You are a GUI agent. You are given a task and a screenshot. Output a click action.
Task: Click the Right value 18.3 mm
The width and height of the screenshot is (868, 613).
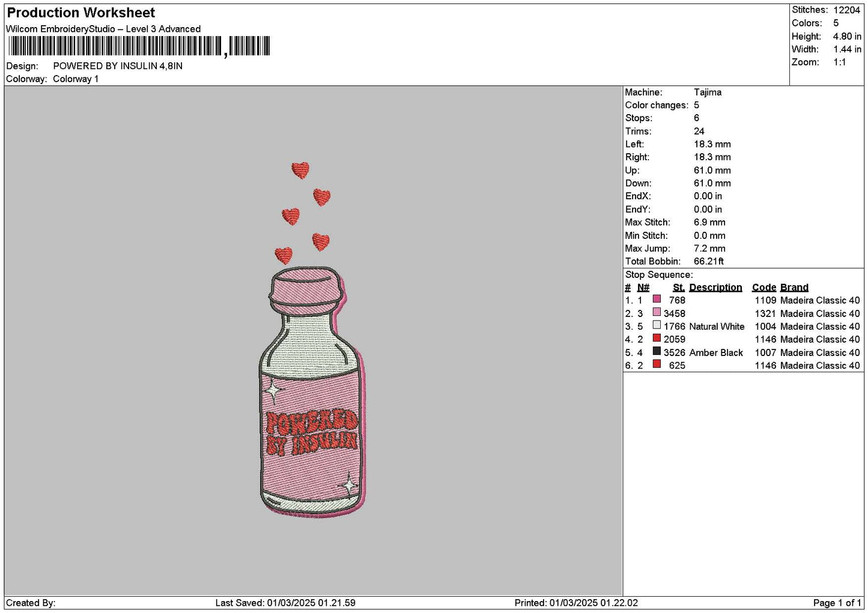click(712, 157)
